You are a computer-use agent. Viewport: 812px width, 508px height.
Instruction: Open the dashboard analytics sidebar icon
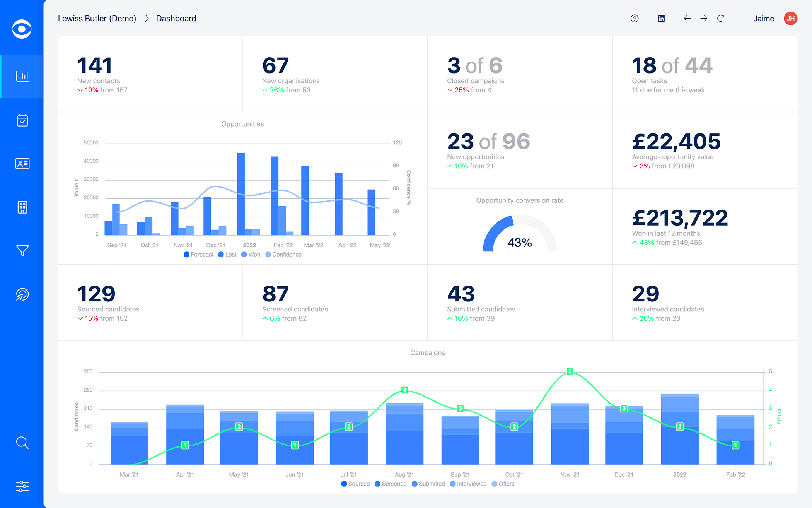coord(22,76)
